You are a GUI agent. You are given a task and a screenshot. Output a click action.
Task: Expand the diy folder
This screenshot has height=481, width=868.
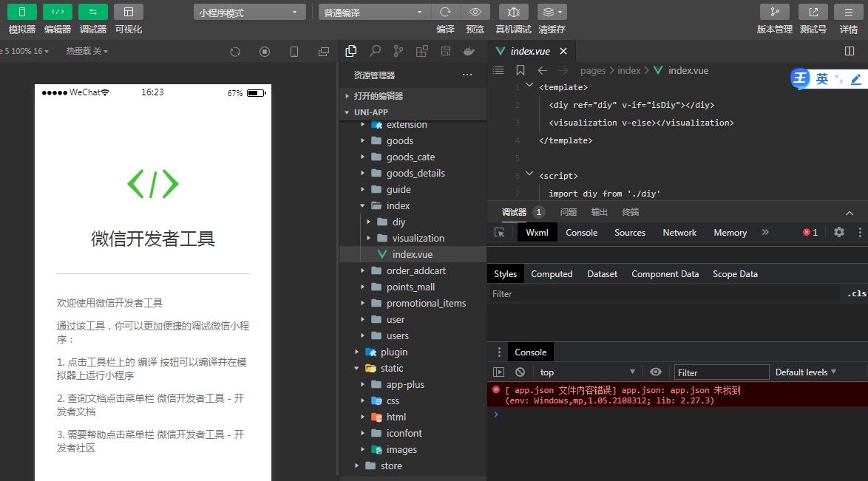413,222
